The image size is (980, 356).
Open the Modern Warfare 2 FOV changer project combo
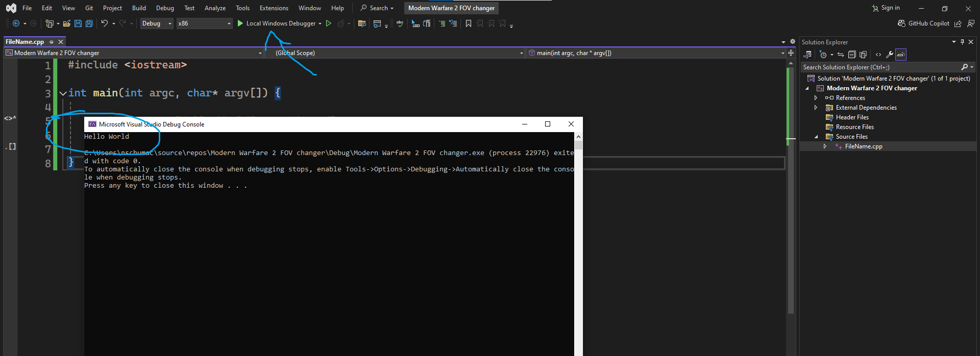(x=134, y=53)
